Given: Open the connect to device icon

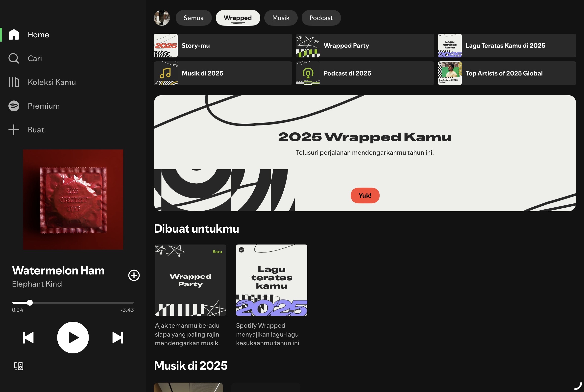Looking at the screenshot, I should coord(19,366).
